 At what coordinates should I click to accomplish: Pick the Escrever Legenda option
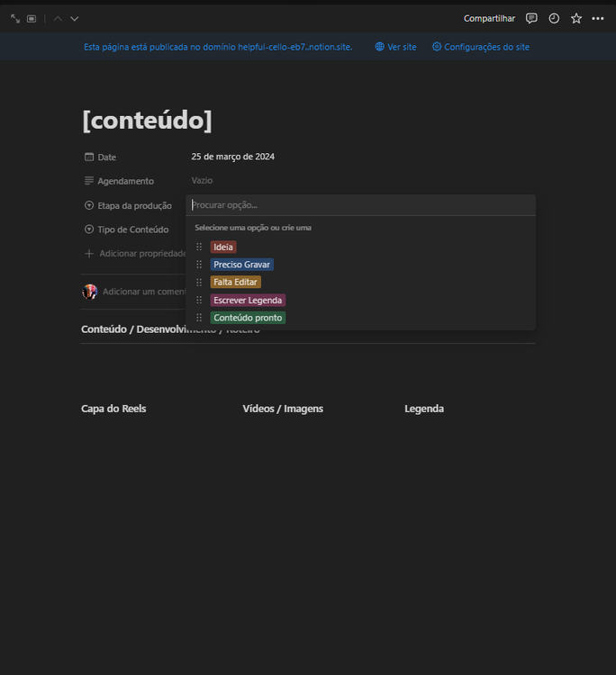coord(248,301)
